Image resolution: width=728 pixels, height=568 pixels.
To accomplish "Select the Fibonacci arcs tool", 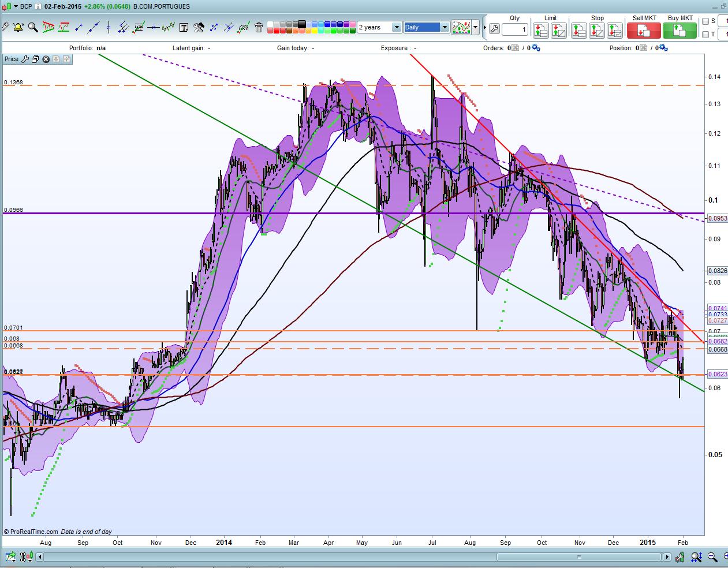I will [244, 27].
